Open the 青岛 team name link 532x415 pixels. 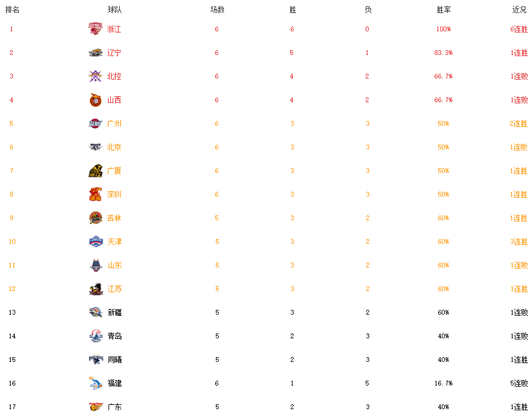click(114, 336)
